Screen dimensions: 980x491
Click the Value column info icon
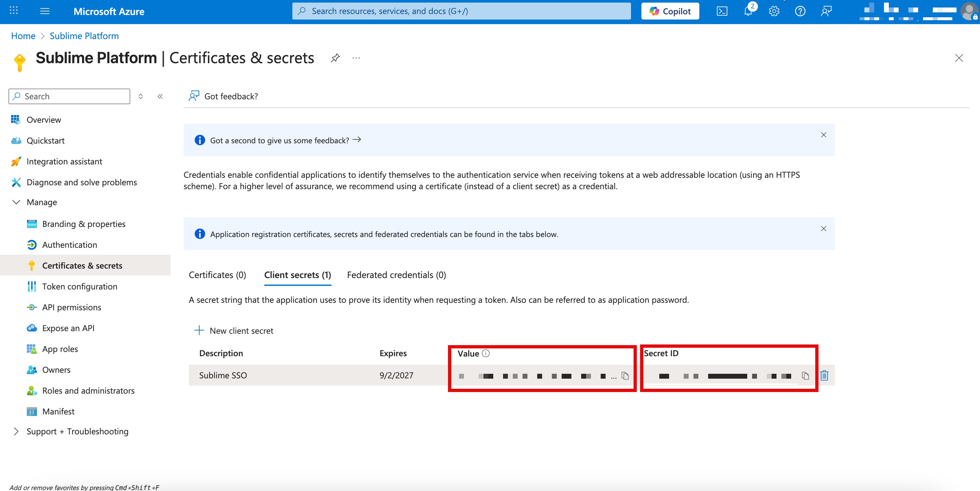tap(486, 353)
